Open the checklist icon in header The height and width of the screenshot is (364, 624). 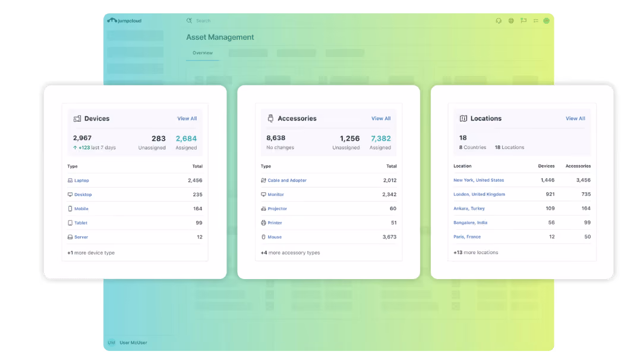click(x=536, y=21)
